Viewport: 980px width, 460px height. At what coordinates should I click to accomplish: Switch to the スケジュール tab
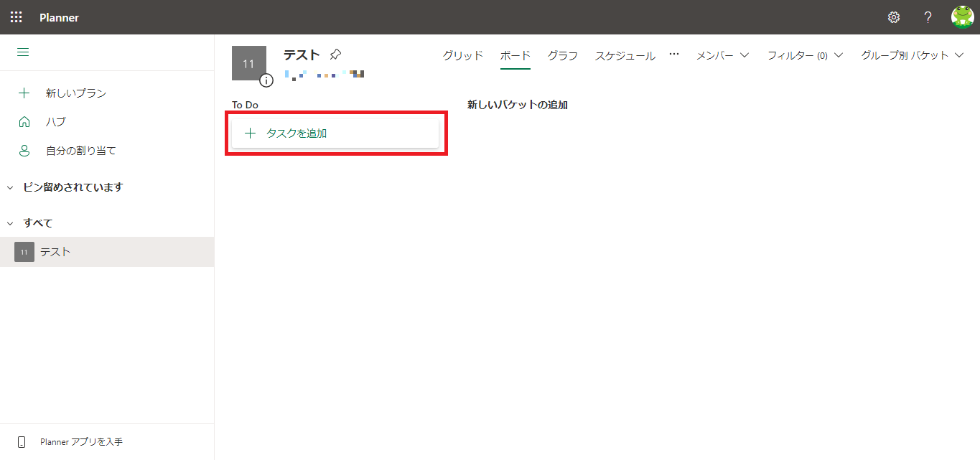click(x=625, y=55)
